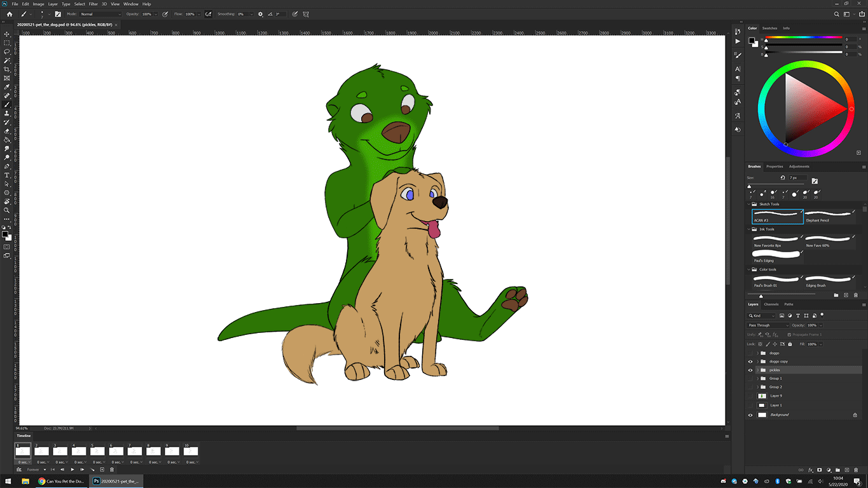Viewport: 868px width, 488px height.
Task: Select the Horizontal Type tool
Action: (7, 175)
